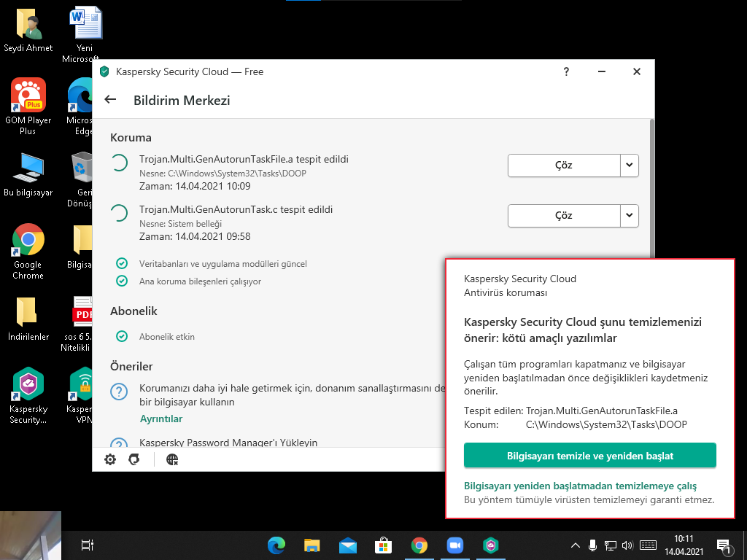Open Google Chrome desktop shortcut
Viewport: 747px width, 560px height.
[28, 252]
